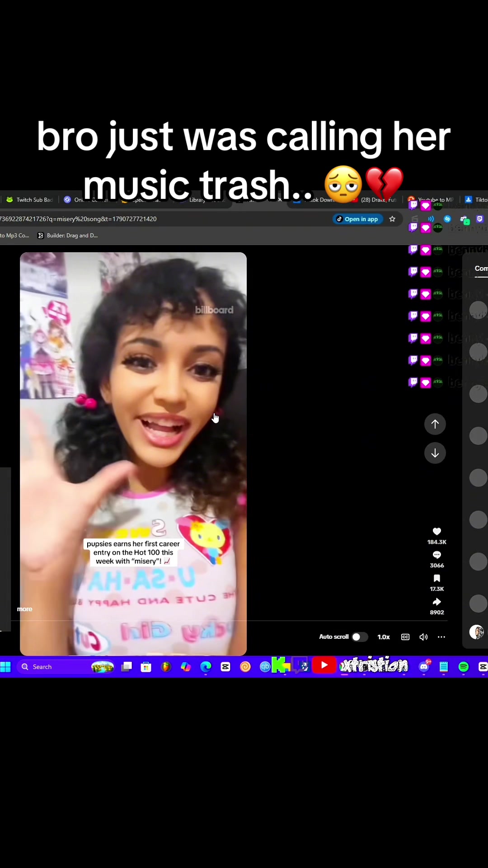Go to next video with down arrow

(x=435, y=453)
